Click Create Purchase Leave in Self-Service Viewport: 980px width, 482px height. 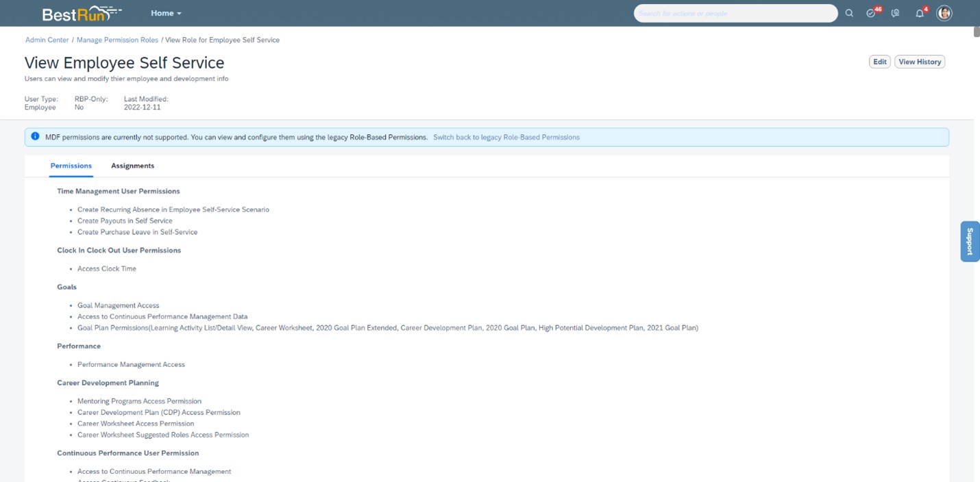click(137, 232)
